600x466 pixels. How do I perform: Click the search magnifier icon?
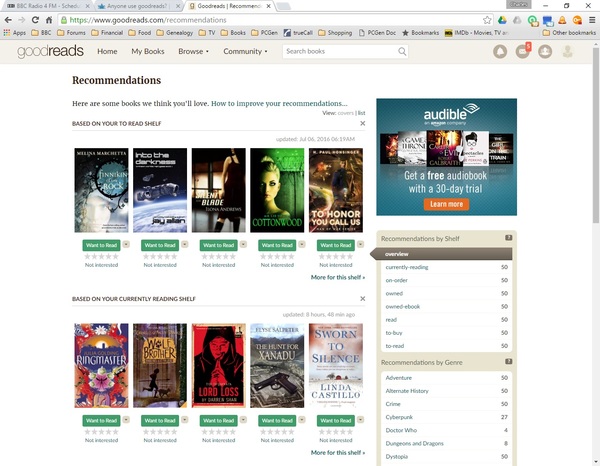coord(402,51)
